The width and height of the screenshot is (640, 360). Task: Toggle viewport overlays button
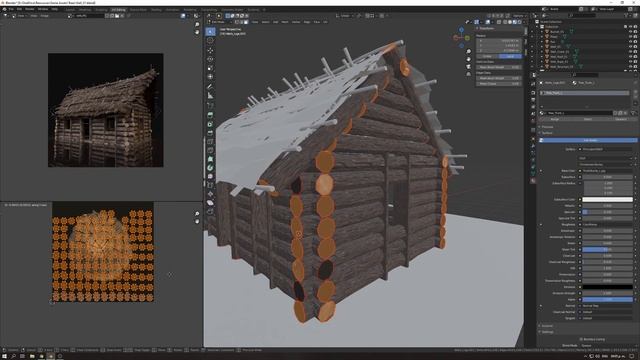[488, 22]
